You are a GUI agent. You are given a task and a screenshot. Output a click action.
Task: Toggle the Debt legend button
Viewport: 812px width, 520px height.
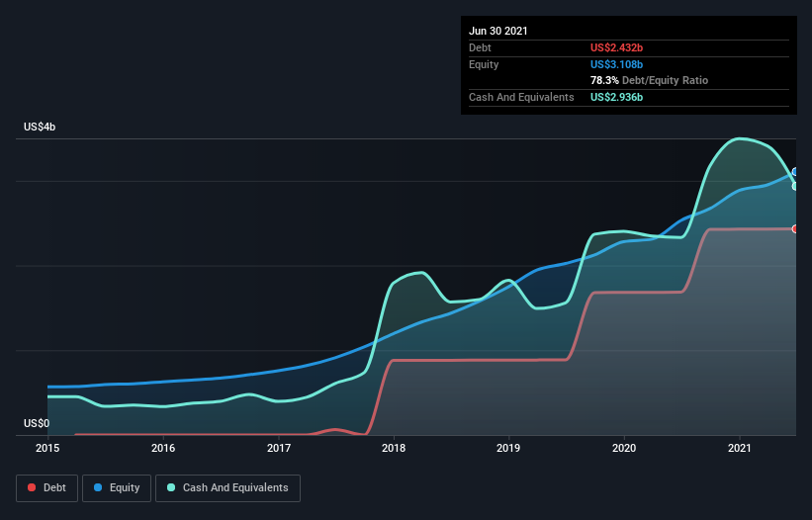[46, 488]
